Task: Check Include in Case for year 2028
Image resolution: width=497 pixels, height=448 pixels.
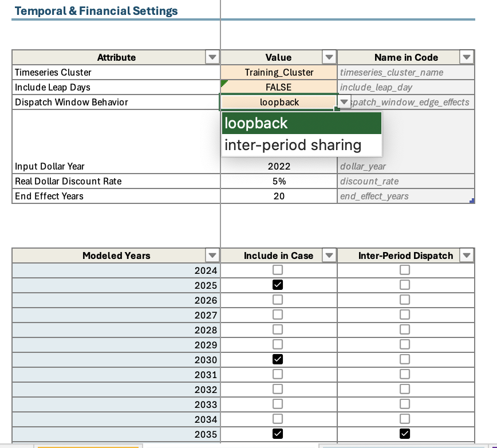Action: (x=278, y=329)
